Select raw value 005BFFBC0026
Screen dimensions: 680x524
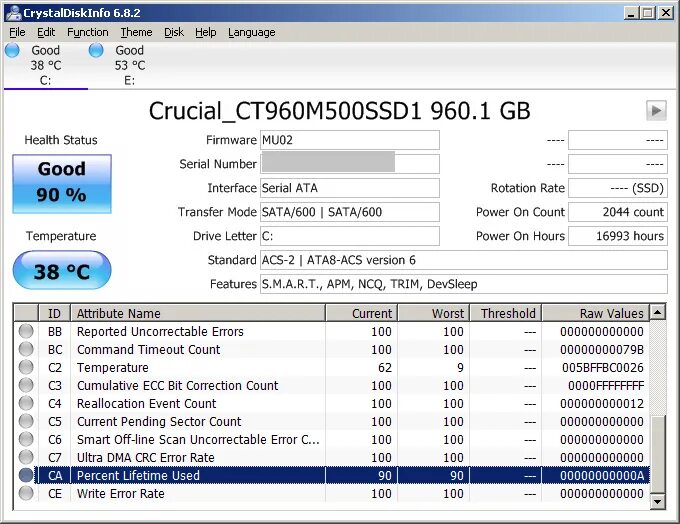(603, 367)
